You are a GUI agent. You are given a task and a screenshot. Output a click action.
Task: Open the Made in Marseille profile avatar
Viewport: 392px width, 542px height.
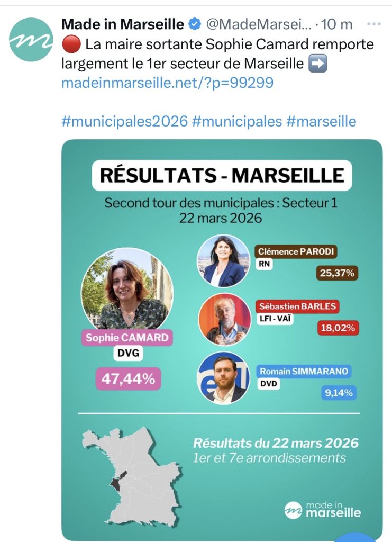point(32,39)
